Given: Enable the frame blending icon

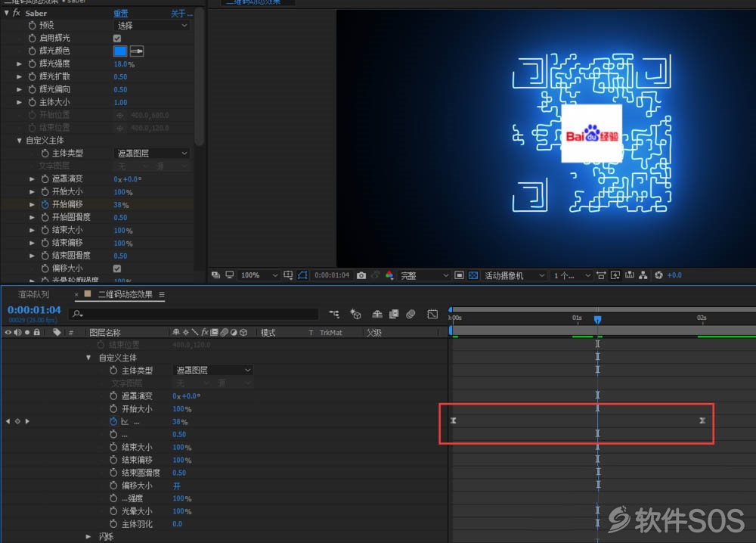Looking at the screenshot, I should pos(394,314).
